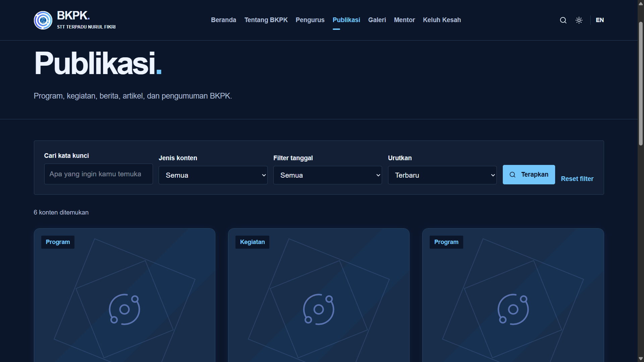Click the scrollbar down arrow

coord(641,359)
